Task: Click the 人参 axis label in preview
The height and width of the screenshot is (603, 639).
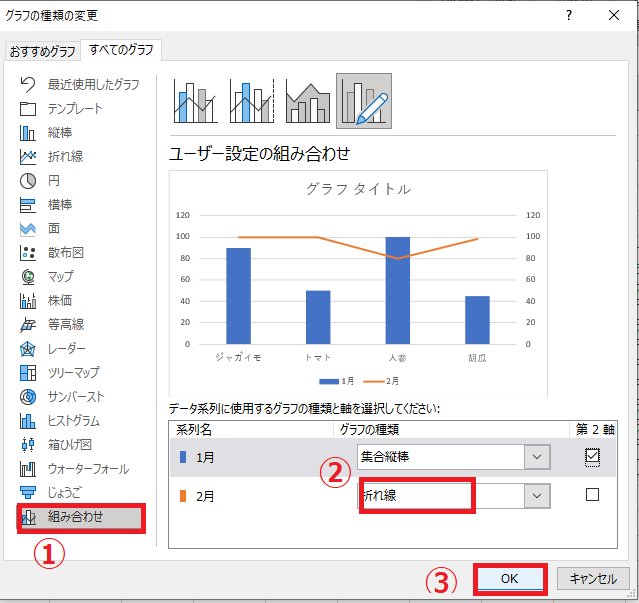Action: click(397, 358)
